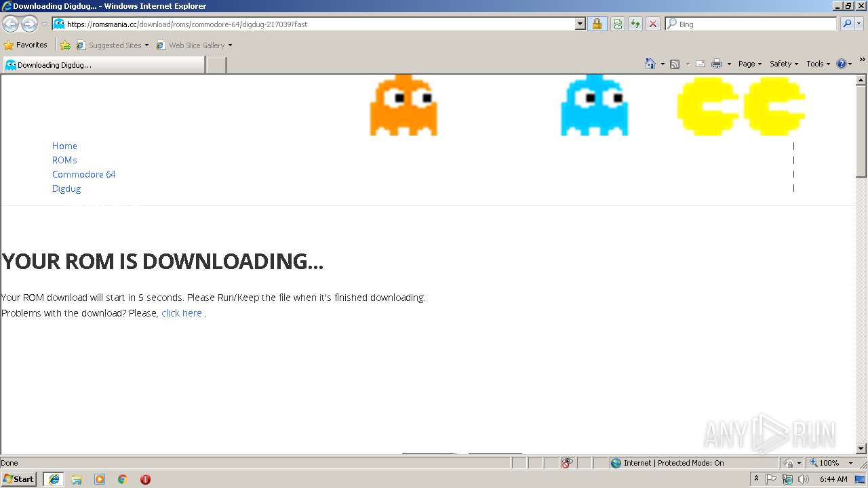
Task: Open the Commodore 64 breadcrumb link
Action: (x=83, y=174)
